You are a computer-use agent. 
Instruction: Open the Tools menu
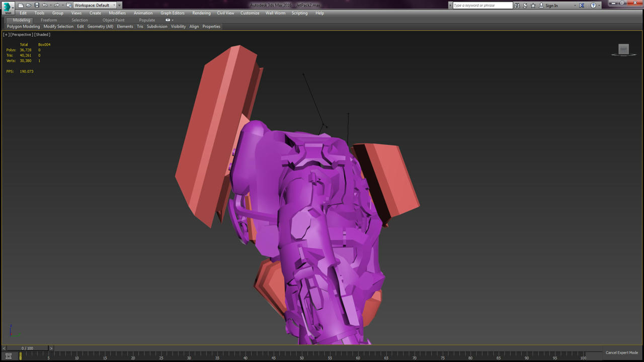[39, 13]
